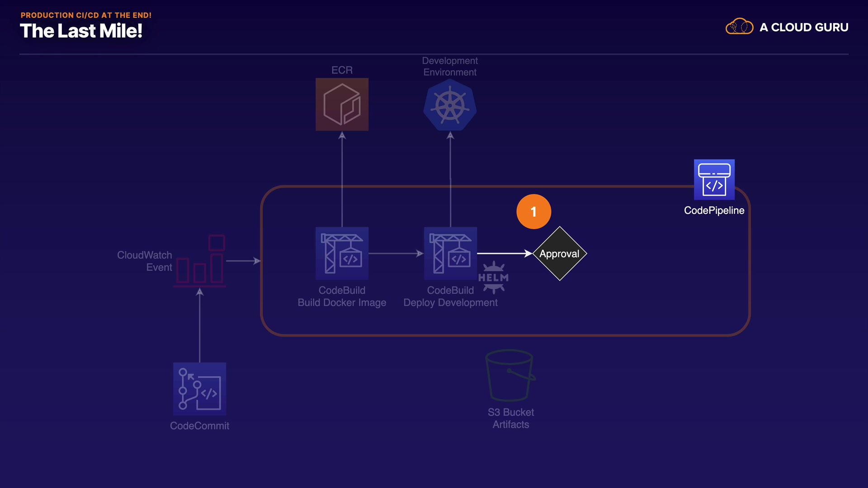
Task: Select the Helm logo icon
Action: pyautogui.click(x=493, y=277)
